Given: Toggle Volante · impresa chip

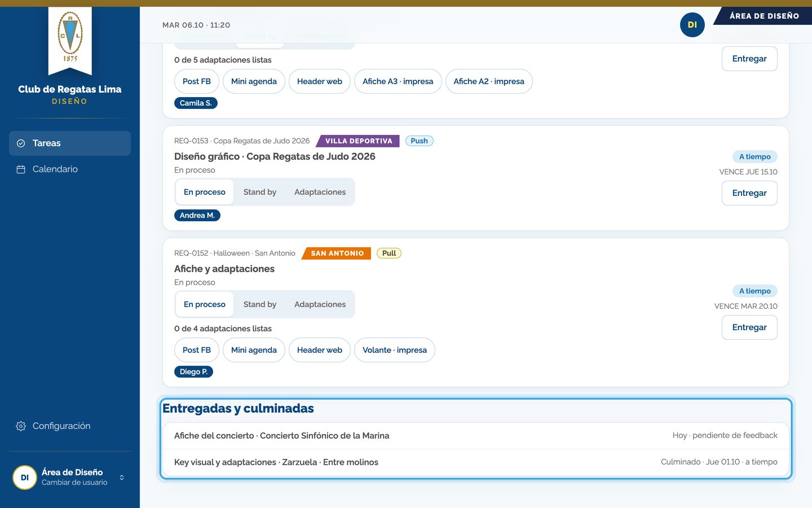Looking at the screenshot, I should click(x=395, y=350).
